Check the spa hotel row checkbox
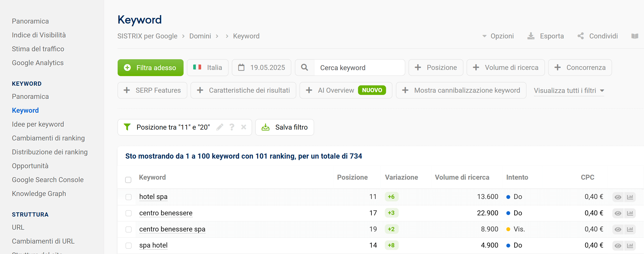Viewport: 644px width, 254px height. click(x=129, y=246)
